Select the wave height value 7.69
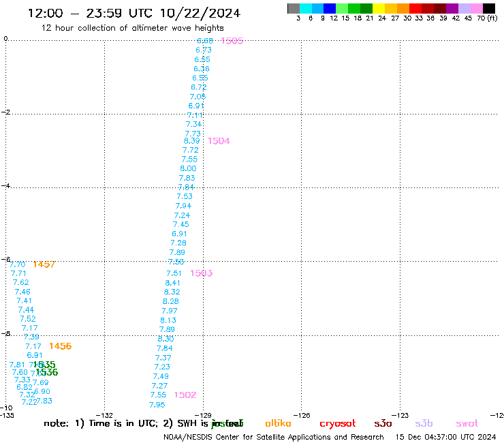The image size is (504, 443). (x=40, y=382)
